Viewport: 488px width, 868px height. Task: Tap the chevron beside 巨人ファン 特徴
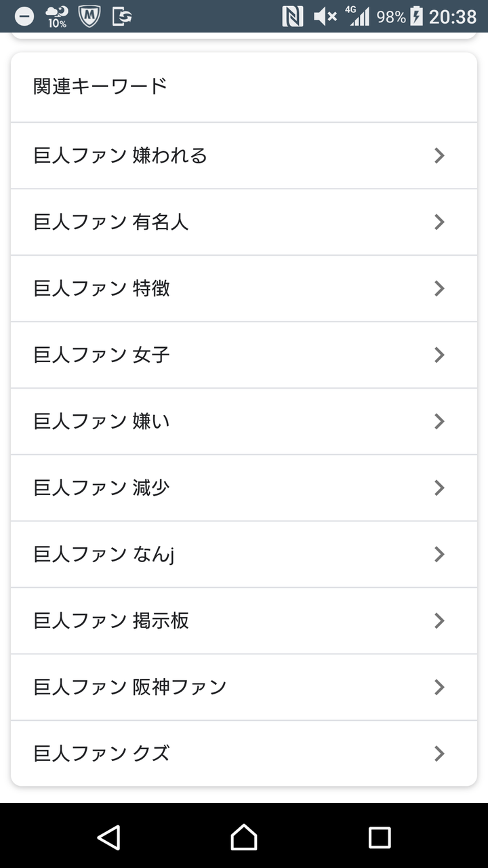[x=439, y=289]
